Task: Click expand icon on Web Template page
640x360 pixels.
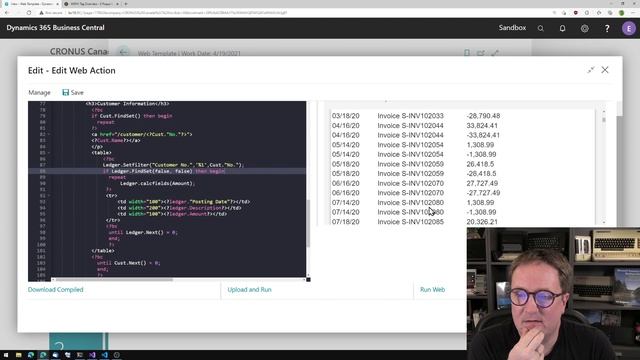Action: pyautogui.click(x=495, y=53)
